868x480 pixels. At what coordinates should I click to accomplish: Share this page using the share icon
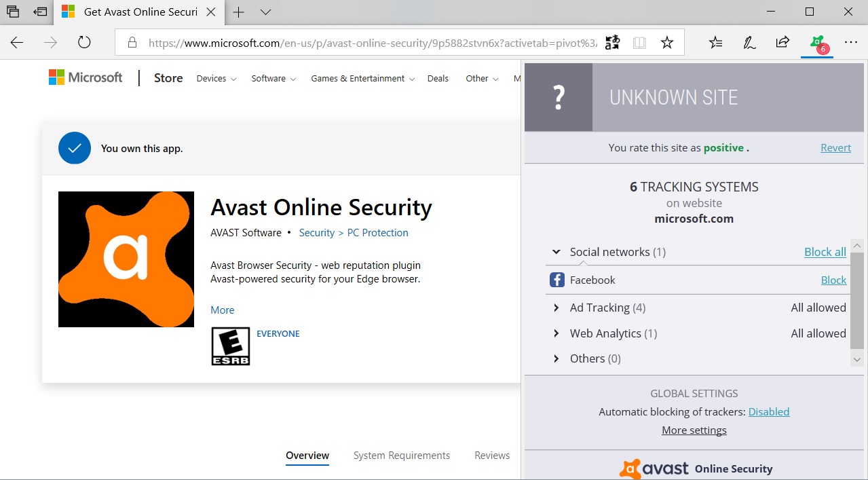(782, 42)
